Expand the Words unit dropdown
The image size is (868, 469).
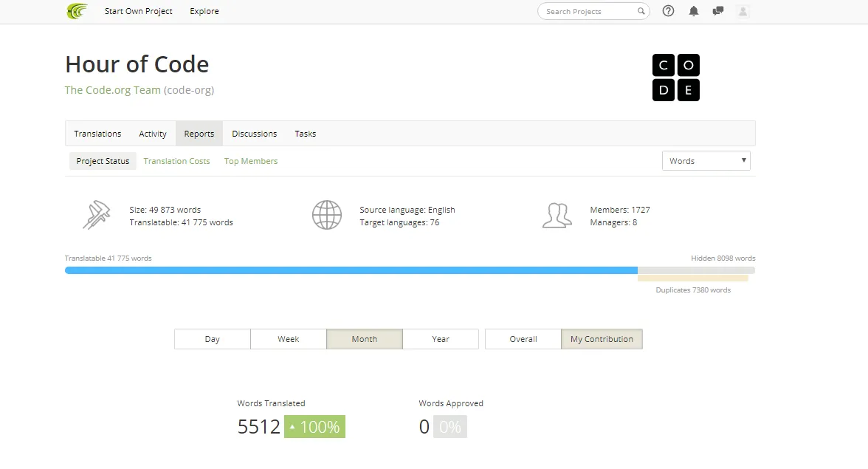tap(706, 160)
